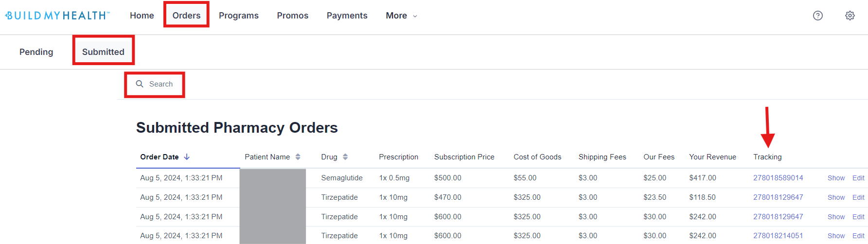Click the Order Date sort arrow

(x=187, y=157)
